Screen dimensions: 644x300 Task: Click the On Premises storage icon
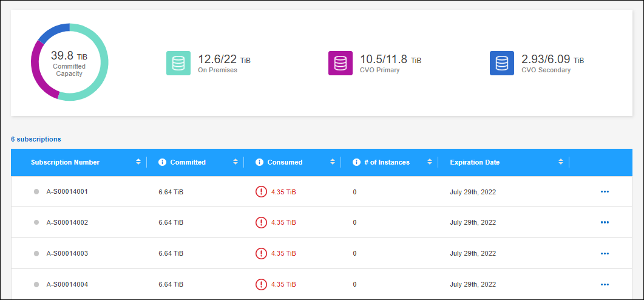point(178,63)
